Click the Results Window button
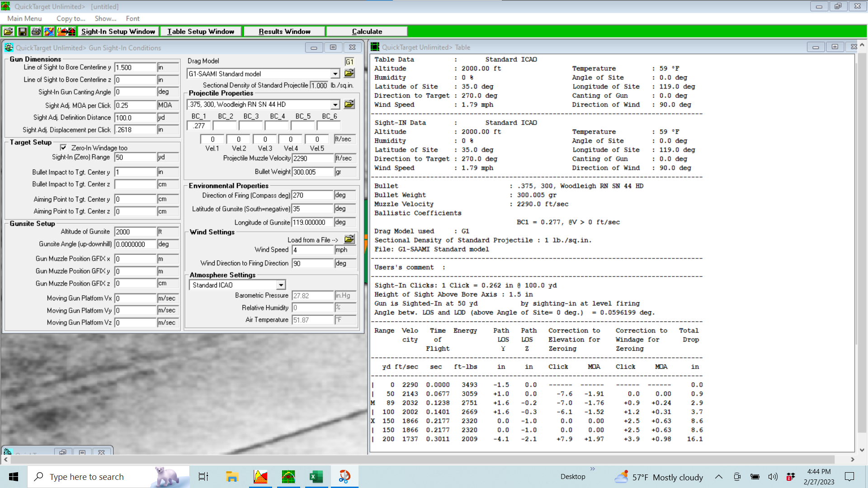Image resolution: width=868 pixels, height=488 pixels. [284, 32]
